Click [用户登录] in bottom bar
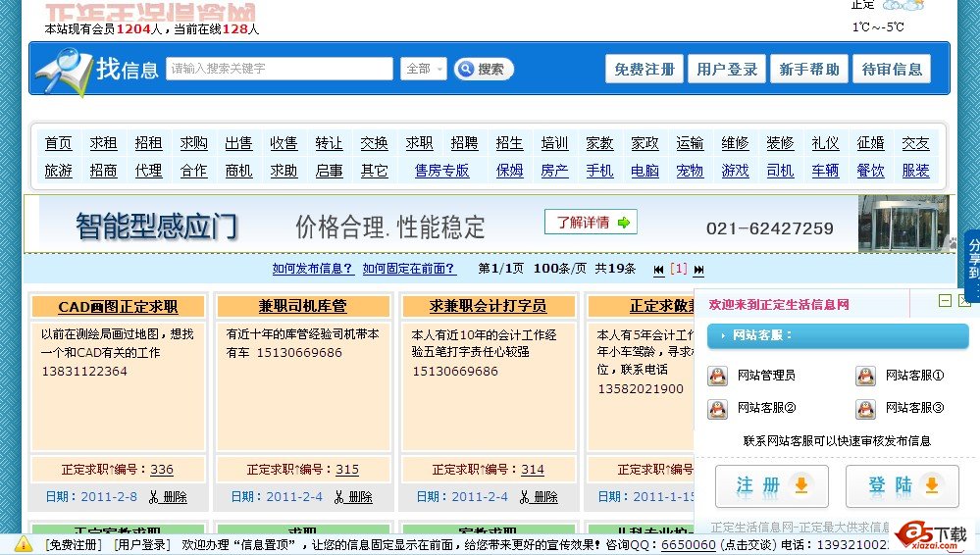The image size is (980, 555). tap(142, 545)
